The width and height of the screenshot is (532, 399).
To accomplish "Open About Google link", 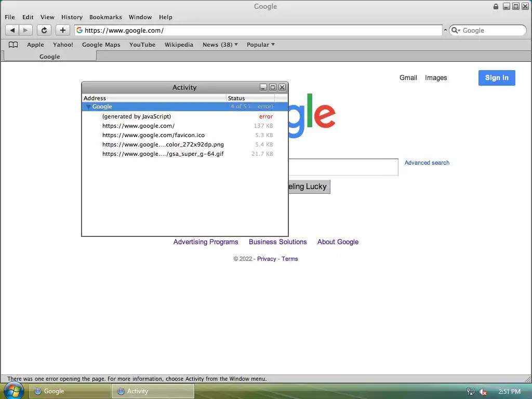I will point(338,242).
